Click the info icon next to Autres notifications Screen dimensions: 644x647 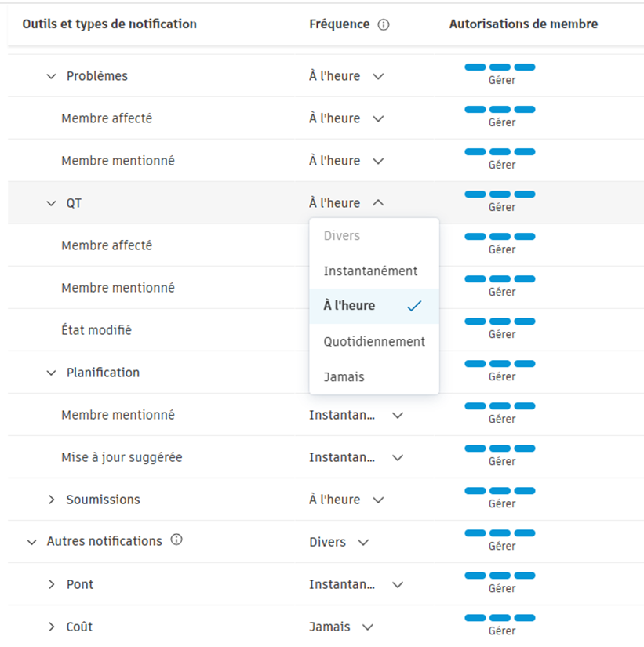pyautogui.click(x=176, y=540)
